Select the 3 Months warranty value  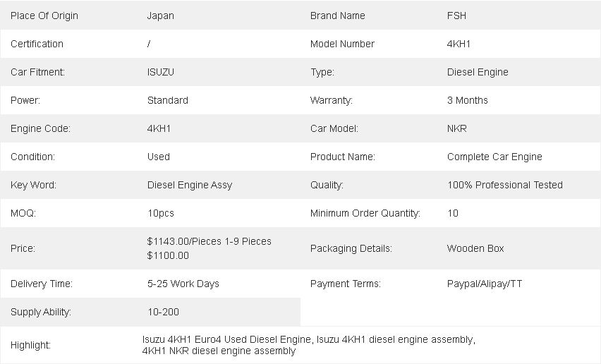point(467,100)
